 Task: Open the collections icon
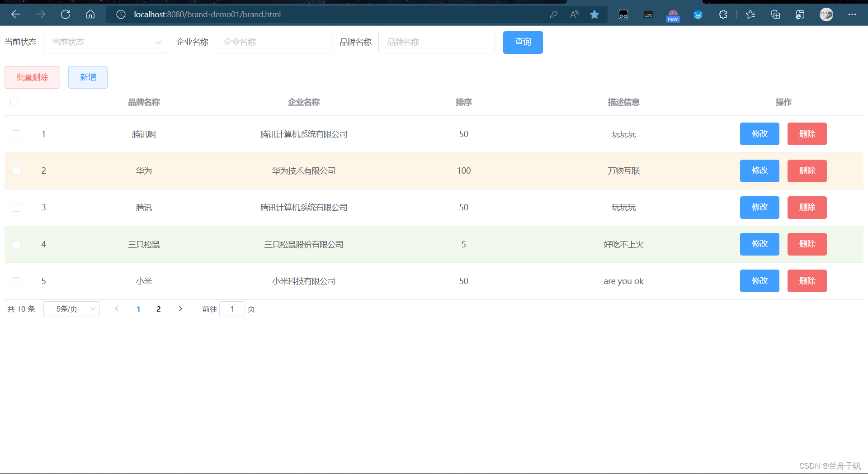tap(775, 14)
